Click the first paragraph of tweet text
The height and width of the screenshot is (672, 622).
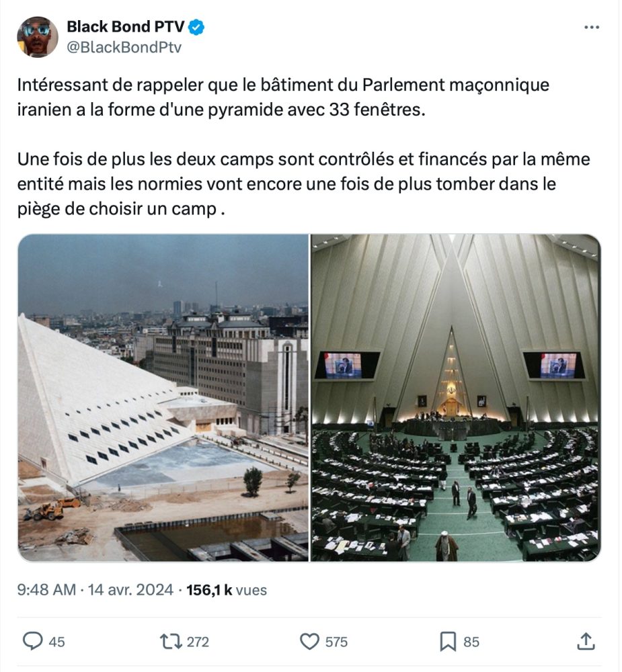[x=283, y=97]
